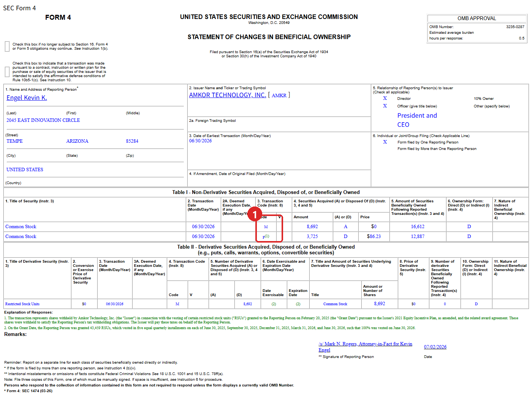Click the city TEMPE
532x402 pixels.
click(x=14, y=141)
